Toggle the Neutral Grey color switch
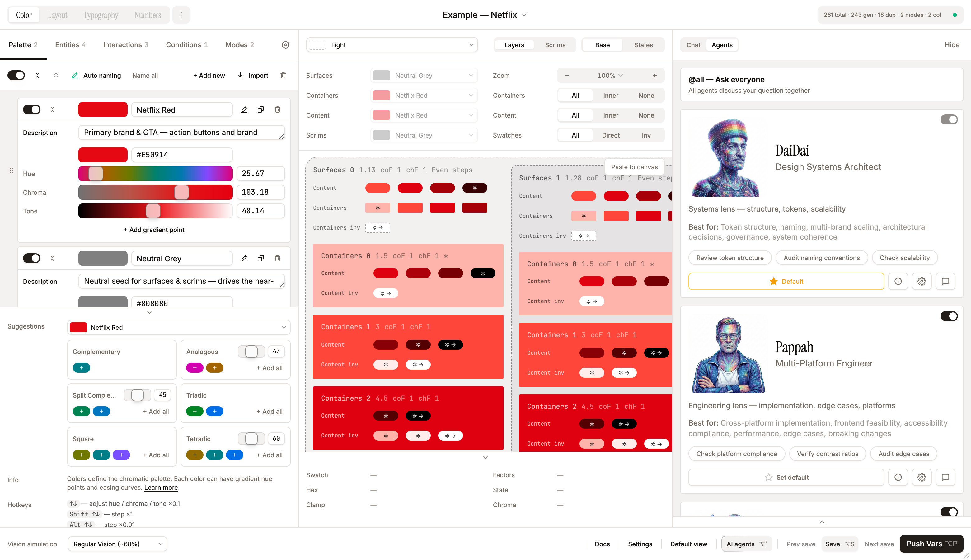 [x=31, y=258]
